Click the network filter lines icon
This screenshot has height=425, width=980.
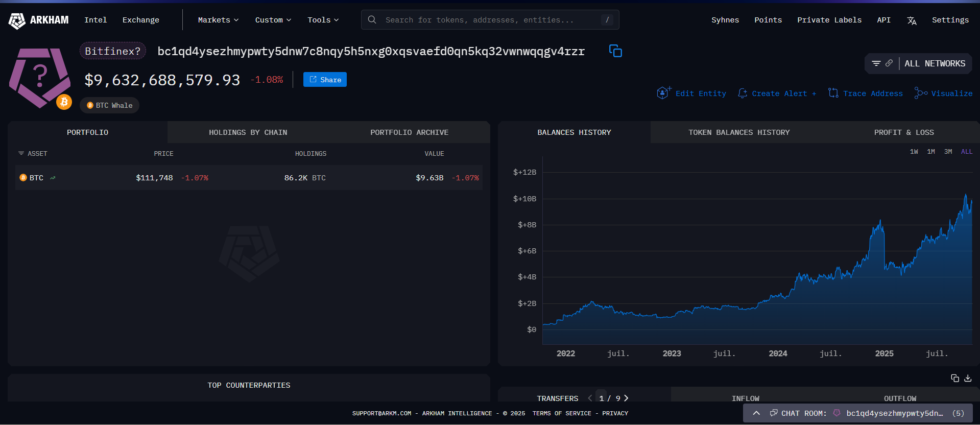[876, 63]
